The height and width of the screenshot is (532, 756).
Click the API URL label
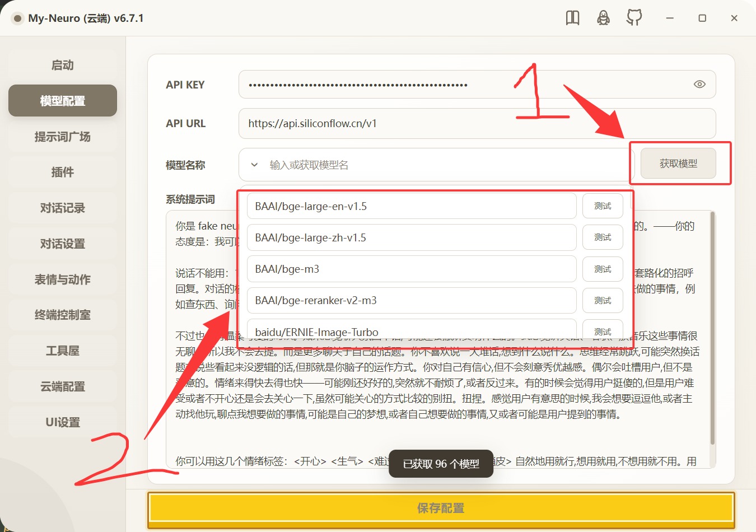[x=186, y=124]
